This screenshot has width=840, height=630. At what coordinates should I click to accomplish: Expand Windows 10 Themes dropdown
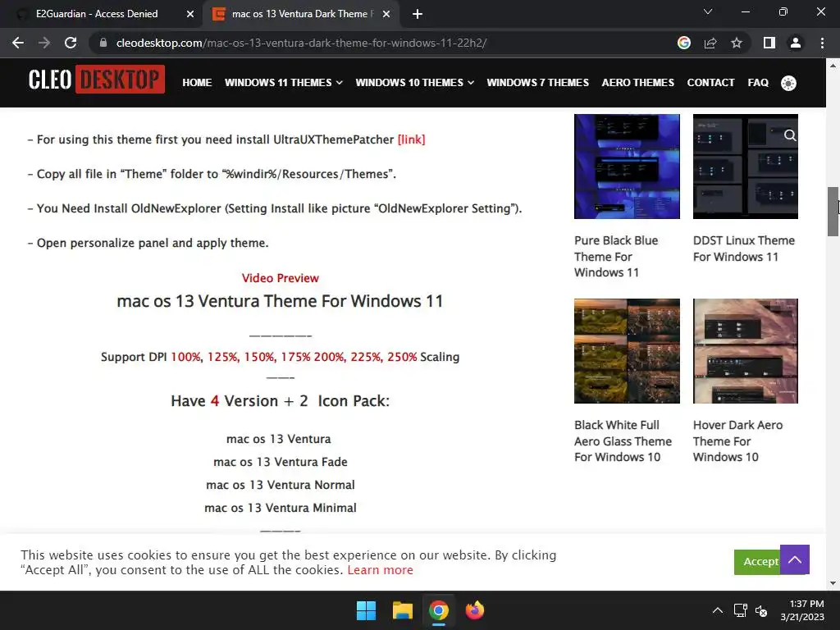[414, 83]
